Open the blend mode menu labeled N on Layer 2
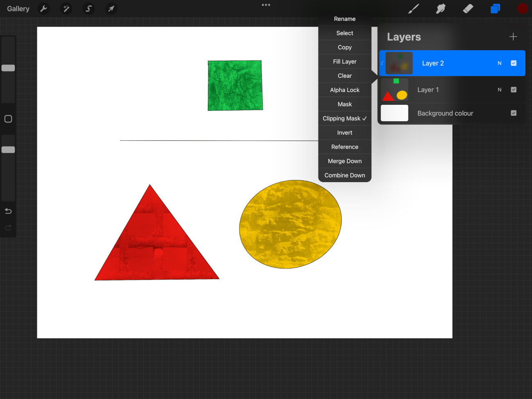Image resolution: width=532 pixels, height=399 pixels. click(x=499, y=63)
